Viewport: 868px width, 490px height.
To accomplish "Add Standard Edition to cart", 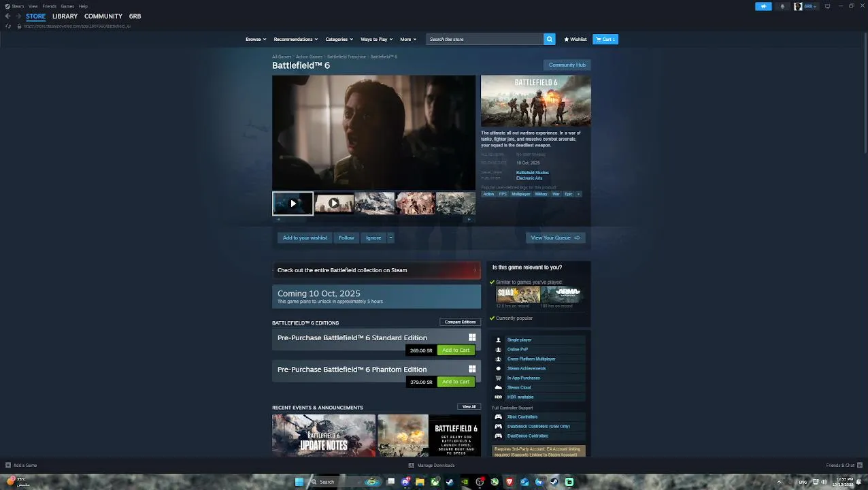I will [x=456, y=350].
